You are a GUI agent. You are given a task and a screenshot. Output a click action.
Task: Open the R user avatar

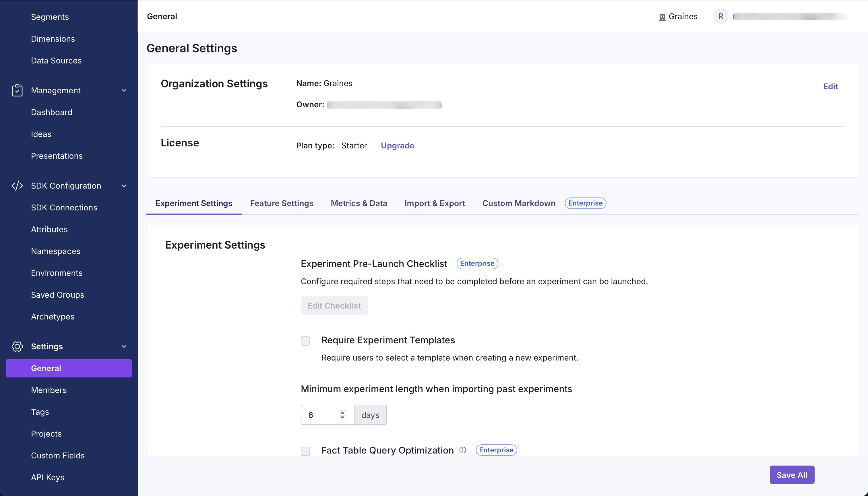point(721,16)
